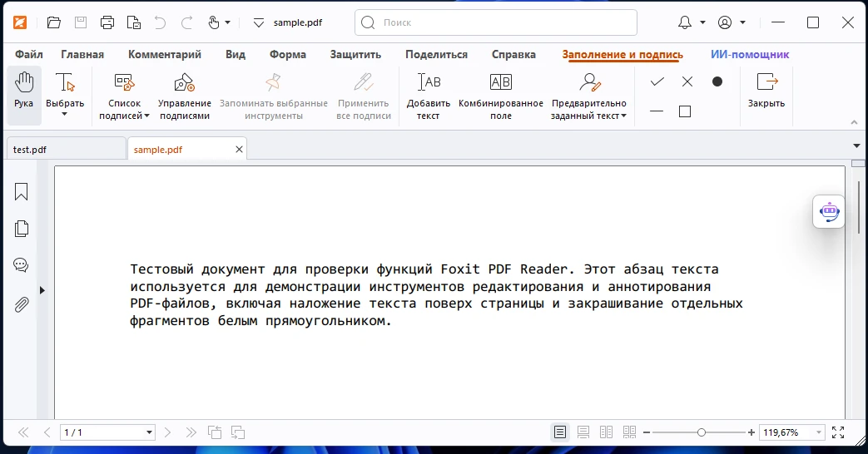
Task: Select the line stamp tool
Action: (657, 111)
